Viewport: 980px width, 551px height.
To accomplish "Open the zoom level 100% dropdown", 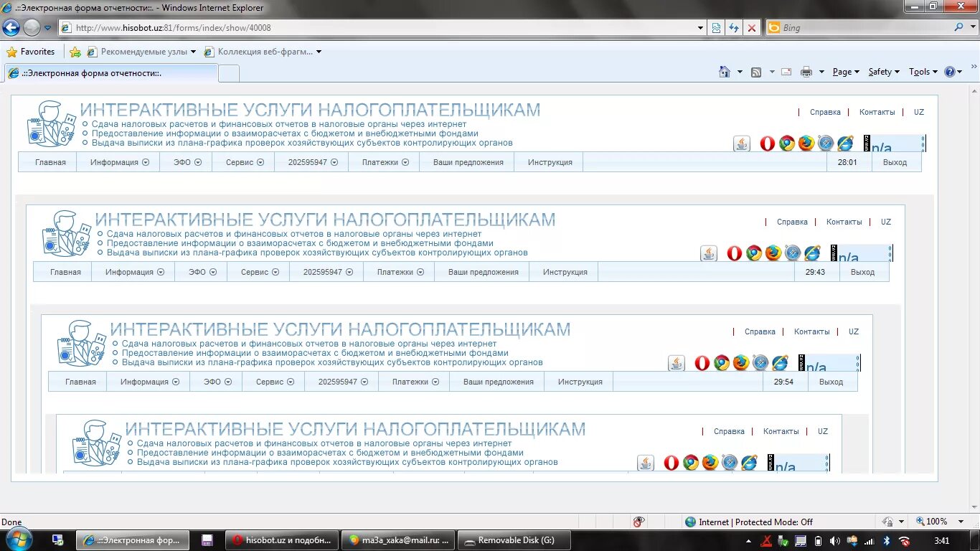I will point(961,522).
